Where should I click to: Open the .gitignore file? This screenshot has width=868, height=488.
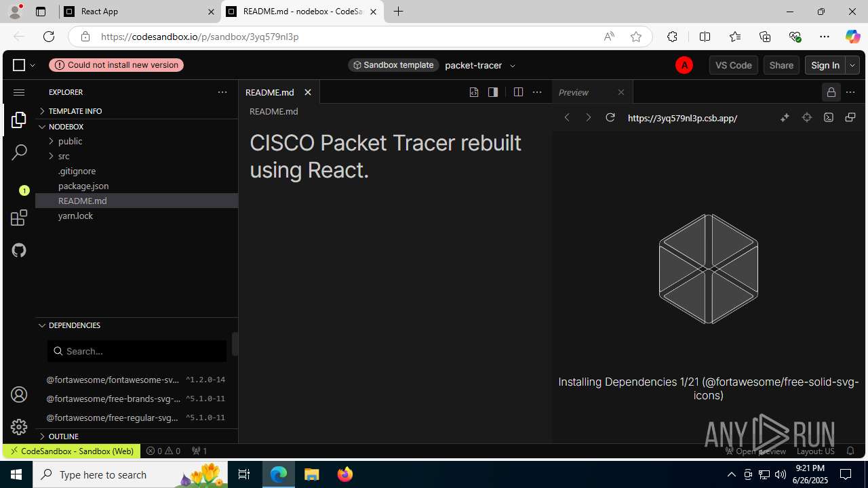coord(136,171)
